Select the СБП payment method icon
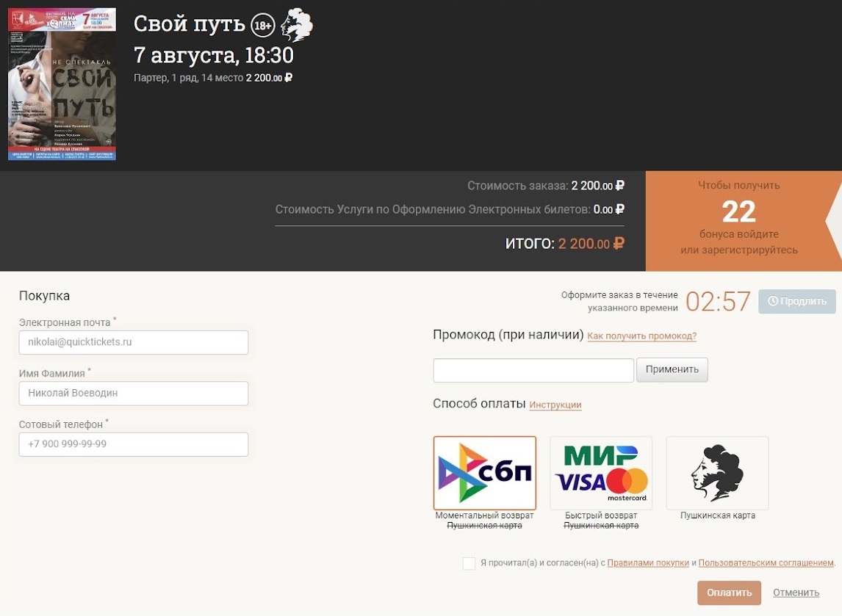The width and height of the screenshot is (842, 616). (x=484, y=473)
